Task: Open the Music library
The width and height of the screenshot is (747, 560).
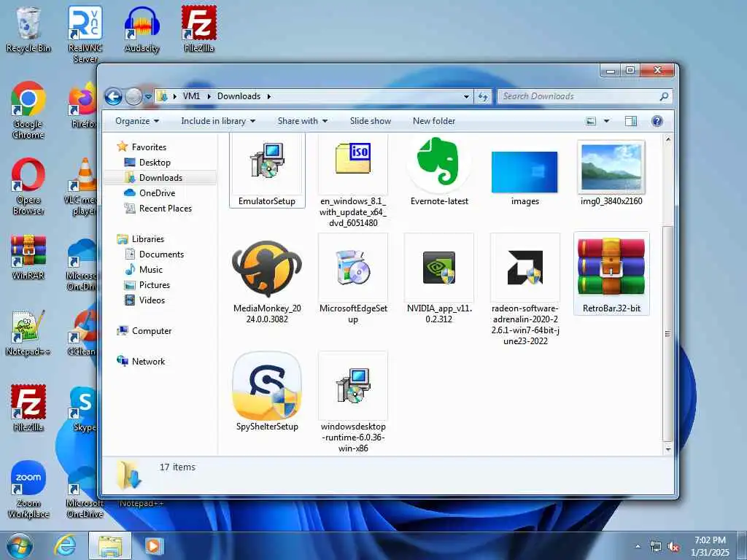Action: (x=144, y=270)
